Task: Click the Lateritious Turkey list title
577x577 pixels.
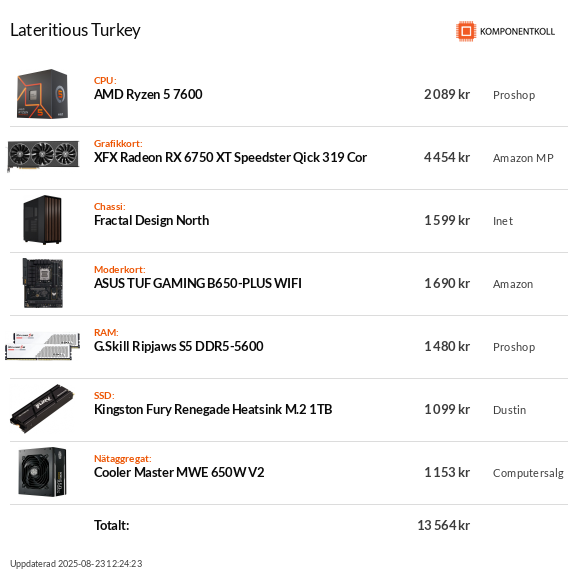Action: pyautogui.click(x=75, y=30)
